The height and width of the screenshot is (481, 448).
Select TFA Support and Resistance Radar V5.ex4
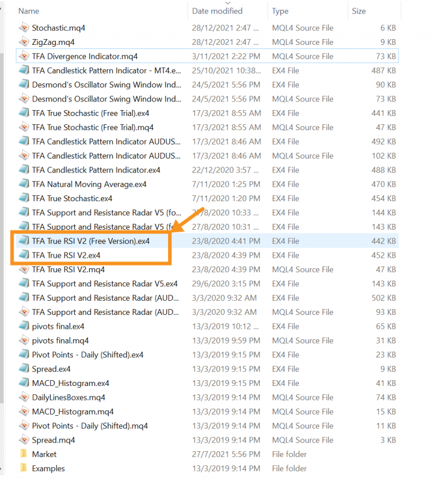pos(105,284)
